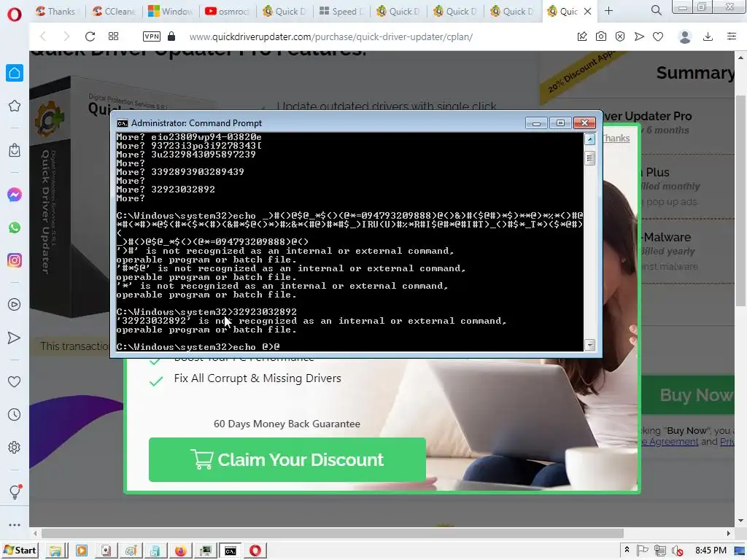Image resolution: width=747 pixels, height=560 pixels.
Task: Go forward to the next page
Action: pos(66,36)
